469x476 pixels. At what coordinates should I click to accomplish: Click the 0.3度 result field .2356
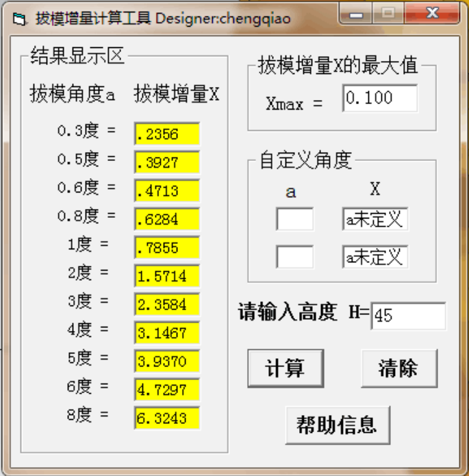click(167, 134)
